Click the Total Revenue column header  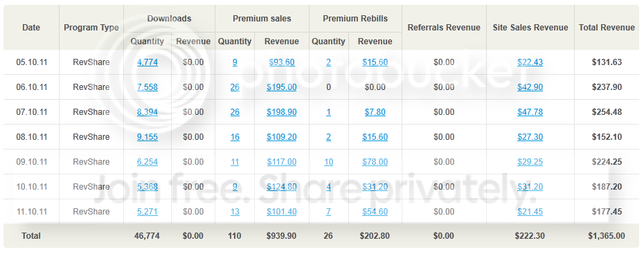point(607,28)
